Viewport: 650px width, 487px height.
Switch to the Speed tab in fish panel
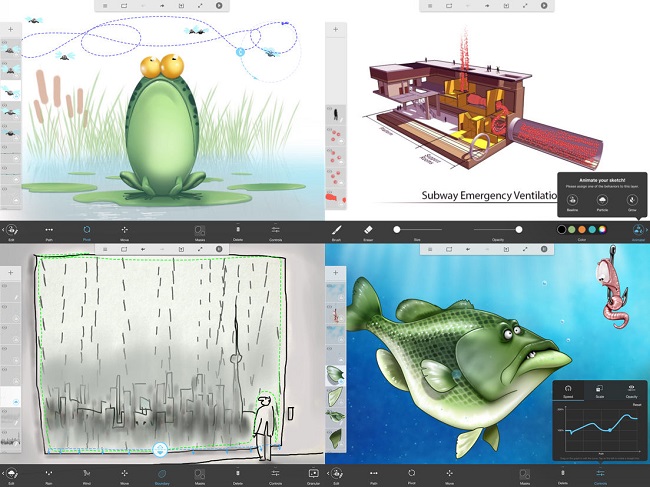tap(567, 389)
